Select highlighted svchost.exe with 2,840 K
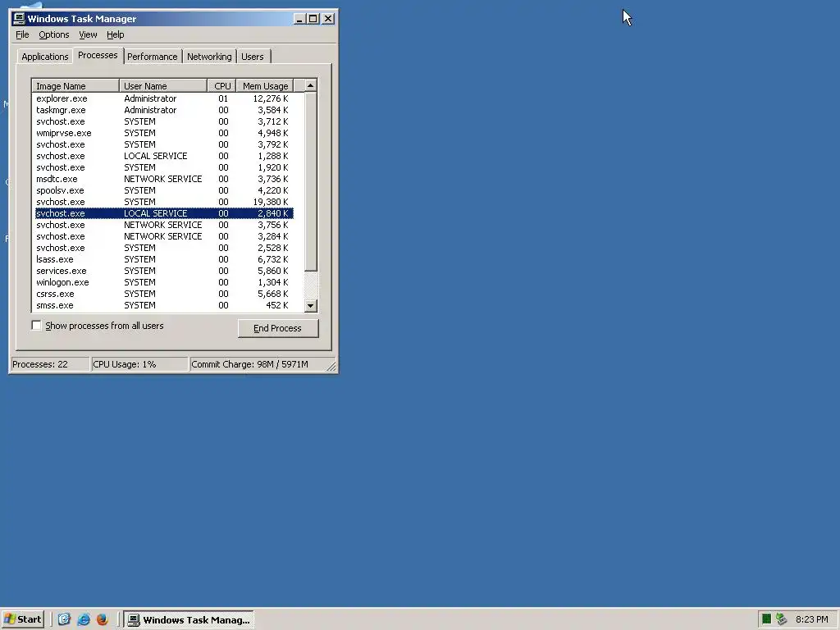The image size is (840, 630). coord(164,213)
